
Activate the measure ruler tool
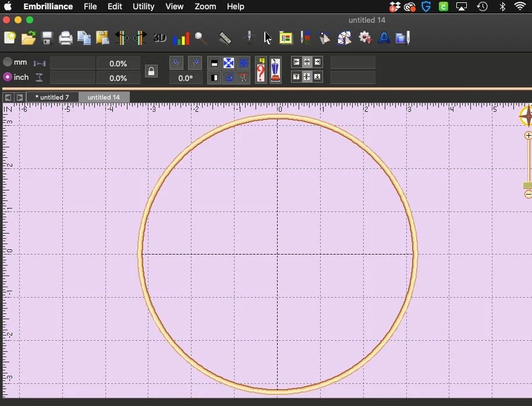click(225, 38)
